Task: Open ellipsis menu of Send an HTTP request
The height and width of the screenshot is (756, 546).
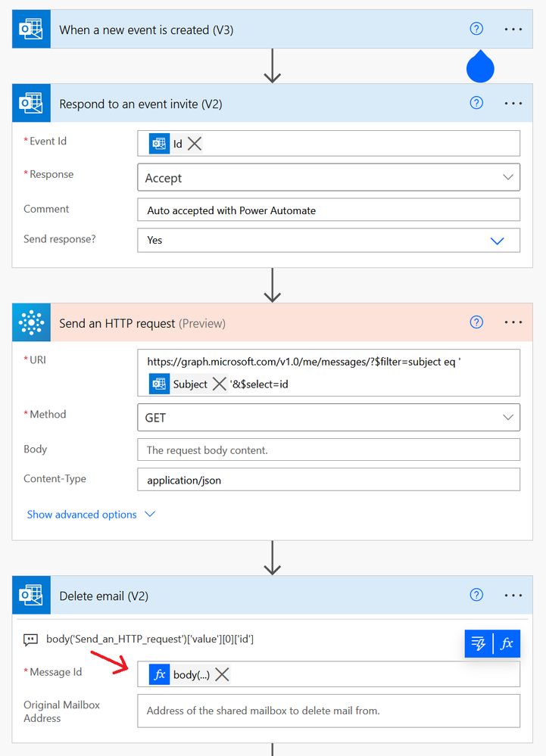Action: (513, 322)
